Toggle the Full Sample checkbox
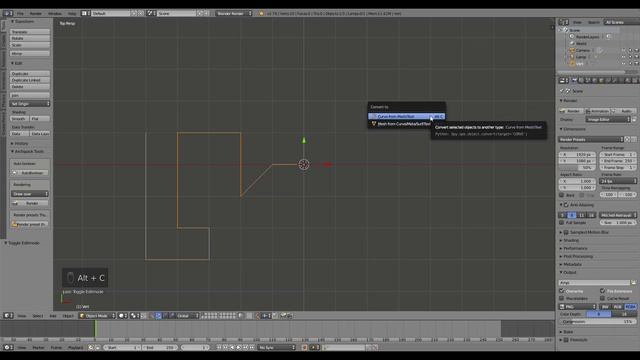Screen dimensions: 640x360 pos(561,223)
